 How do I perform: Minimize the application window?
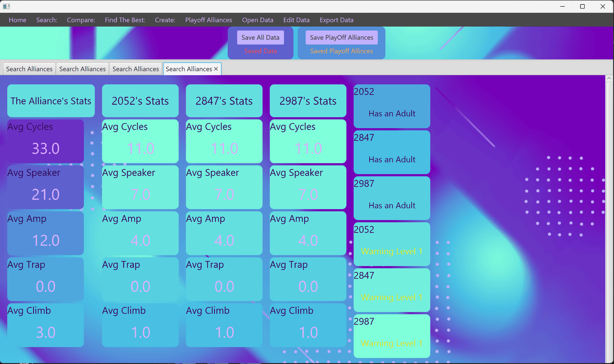562,6
